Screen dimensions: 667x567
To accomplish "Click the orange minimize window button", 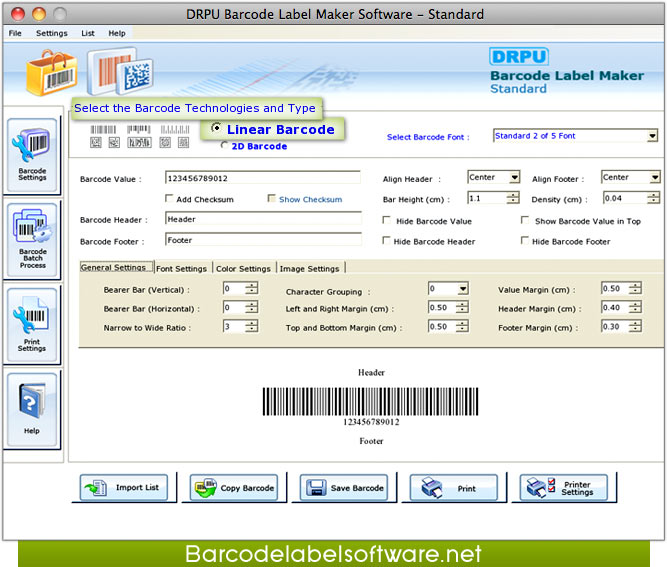I will (x=39, y=14).
